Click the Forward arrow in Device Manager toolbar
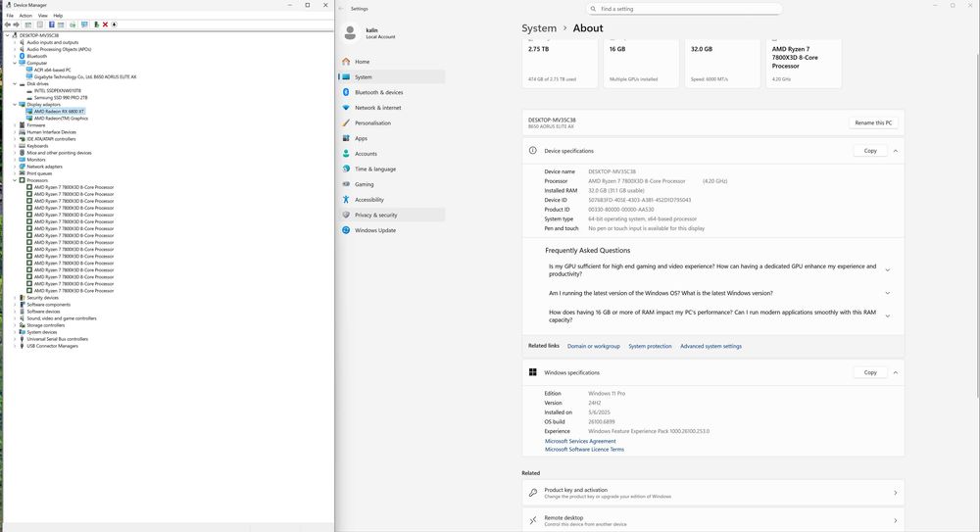The width and height of the screenshot is (980, 532). click(x=17, y=24)
